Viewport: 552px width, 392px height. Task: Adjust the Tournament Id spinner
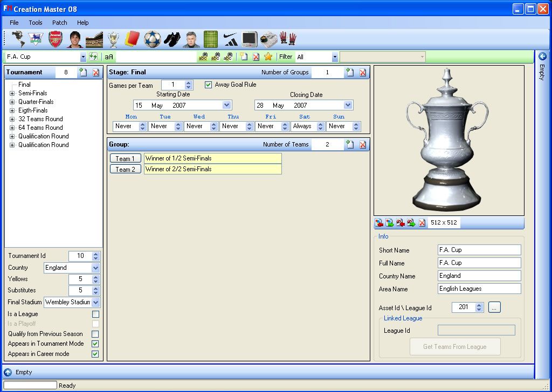pos(96,256)
